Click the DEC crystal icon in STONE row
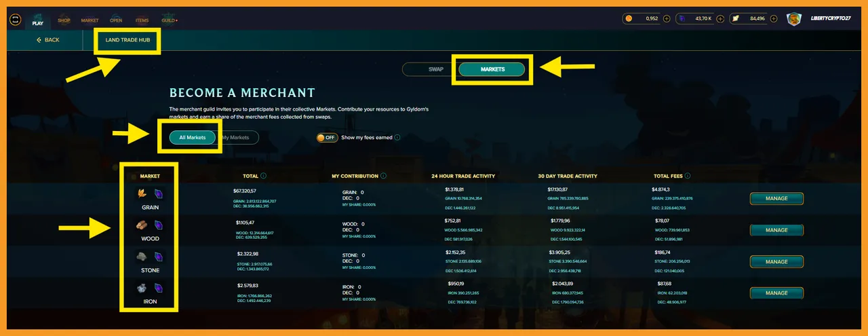The width and height of the screenshot is (868, 336). [159, 257]
